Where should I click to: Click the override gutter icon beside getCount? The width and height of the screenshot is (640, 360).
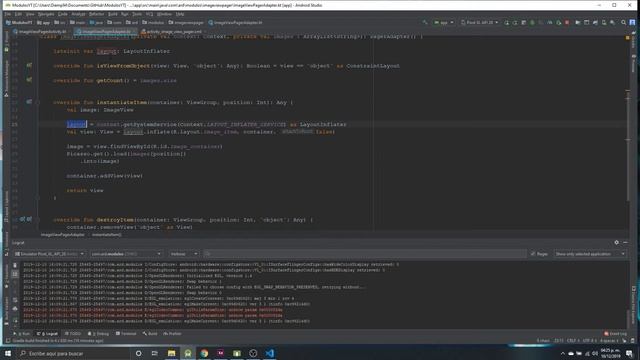tap(29, 80)
